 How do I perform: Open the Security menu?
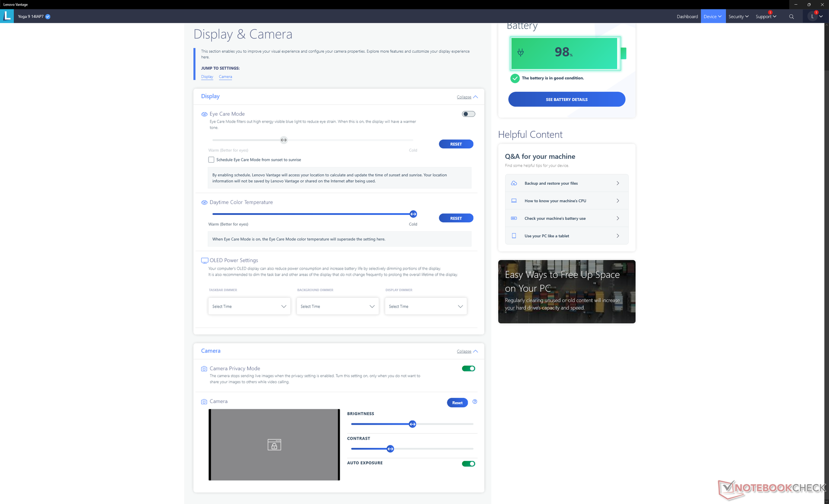tap(738, 17)
